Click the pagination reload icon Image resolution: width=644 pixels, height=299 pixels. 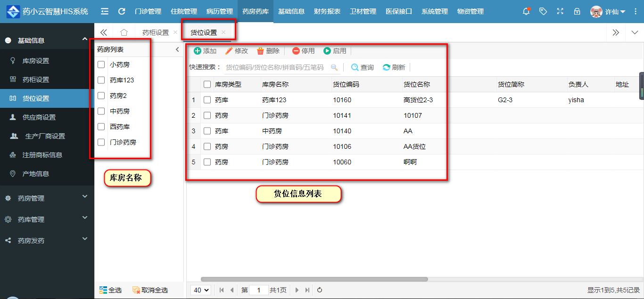[320, 290]
